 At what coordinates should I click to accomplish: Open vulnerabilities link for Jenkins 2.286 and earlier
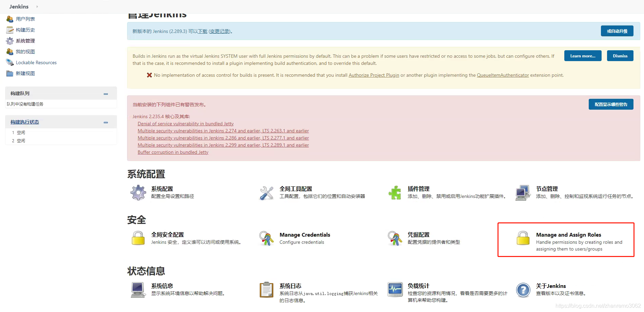(x=223, y=138)
